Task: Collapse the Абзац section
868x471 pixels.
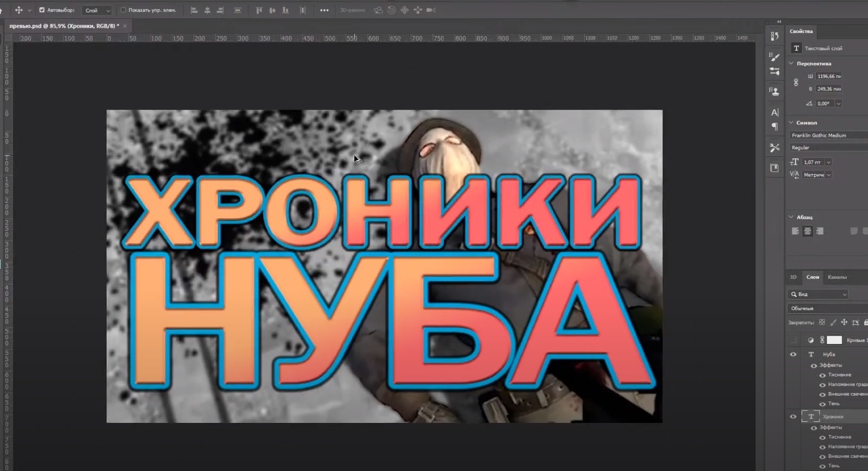Action: [791, 217]
